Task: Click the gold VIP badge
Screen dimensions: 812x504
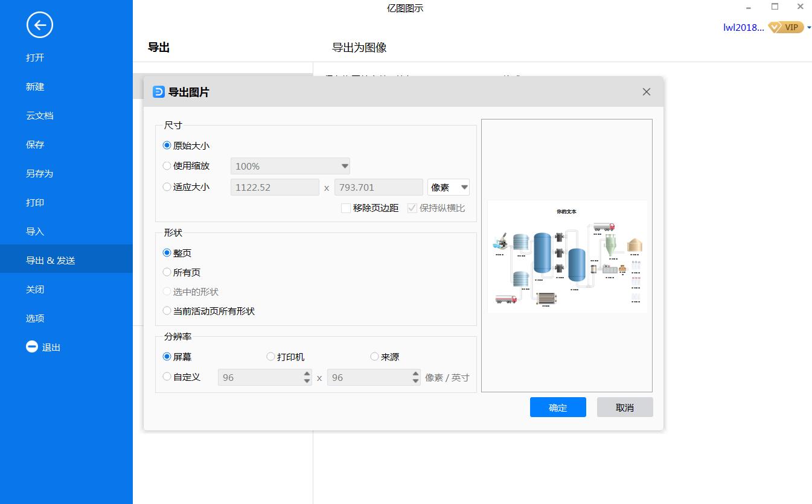Action: [786, 27]
